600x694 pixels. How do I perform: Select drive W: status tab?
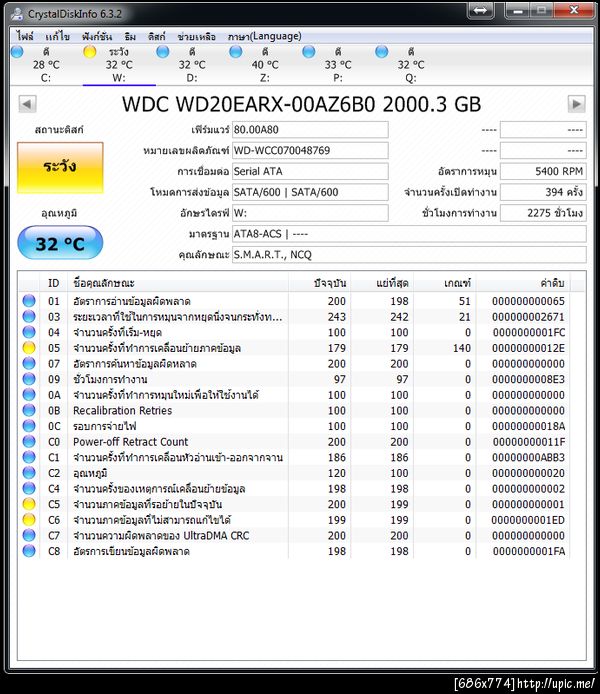tap(119, 65)
